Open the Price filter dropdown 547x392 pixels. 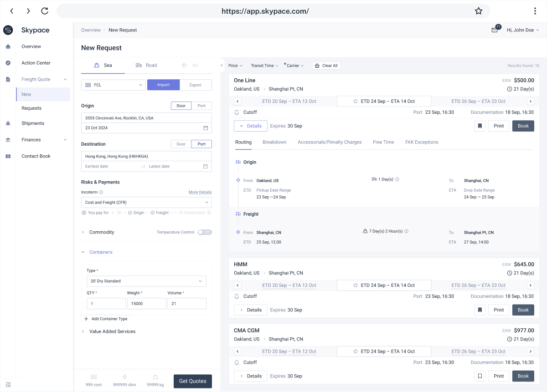tap(236, 66)
